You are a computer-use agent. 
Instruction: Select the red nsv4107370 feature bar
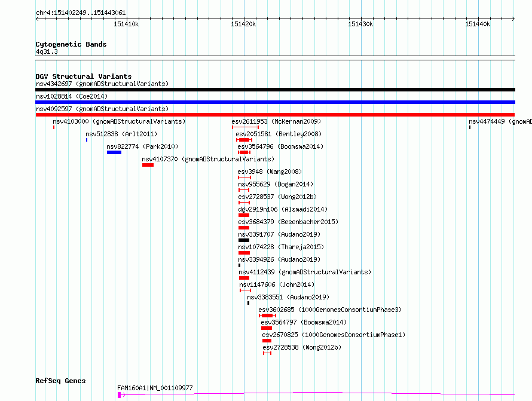[148, 165]
